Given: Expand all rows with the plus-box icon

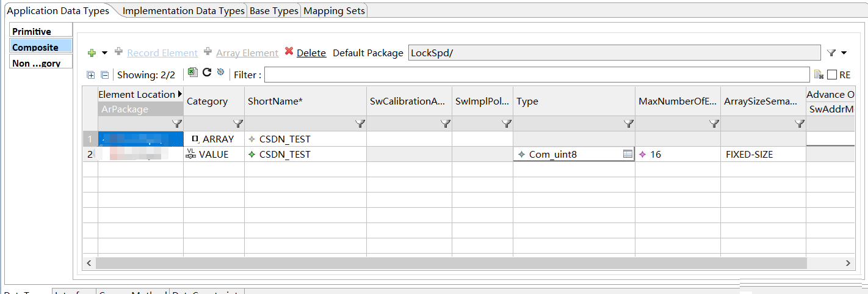Looking at the screenshot, I should click(x=91, y=75).
